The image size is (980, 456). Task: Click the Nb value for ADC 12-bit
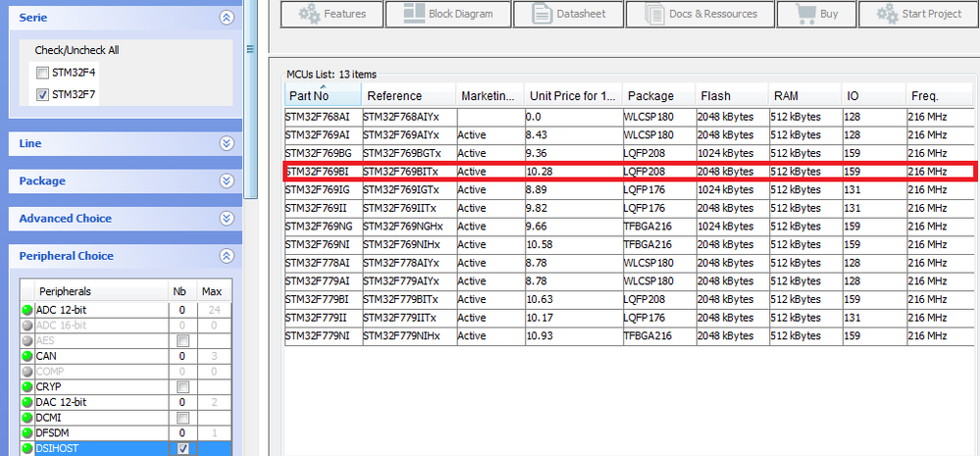[x=182, y=310]
